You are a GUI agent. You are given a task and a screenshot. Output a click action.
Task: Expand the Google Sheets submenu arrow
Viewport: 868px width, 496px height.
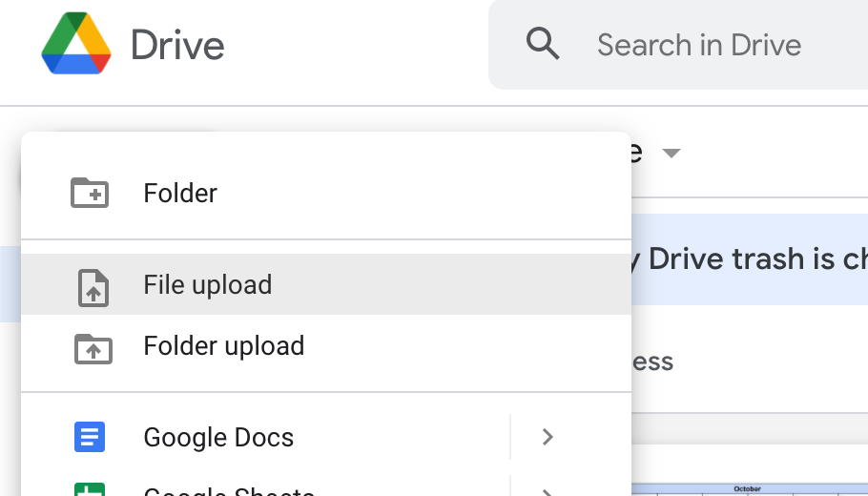(x=548, y=491)
